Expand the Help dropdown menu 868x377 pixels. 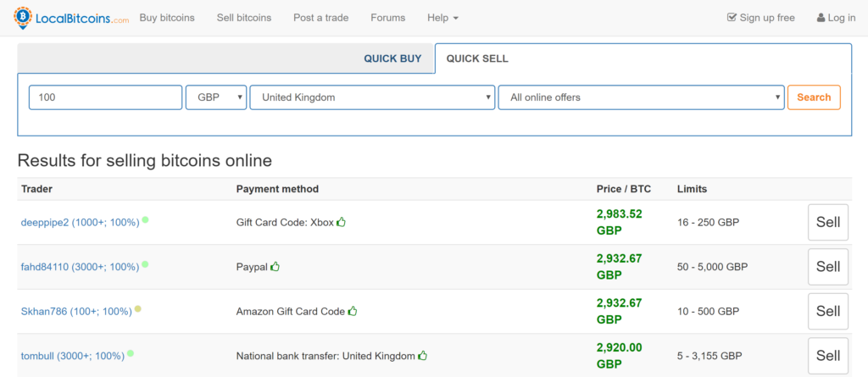click(x=442, y=18)
